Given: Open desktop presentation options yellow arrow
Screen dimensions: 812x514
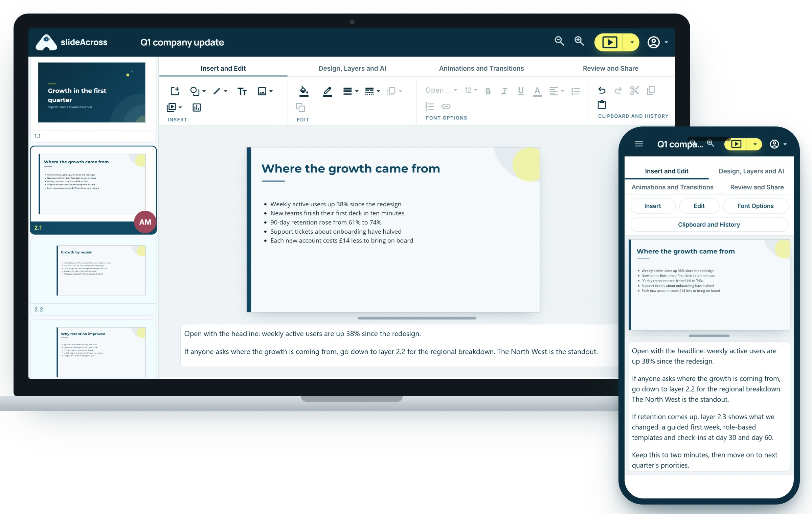Looking at the screenshot, I should [631, 42].
